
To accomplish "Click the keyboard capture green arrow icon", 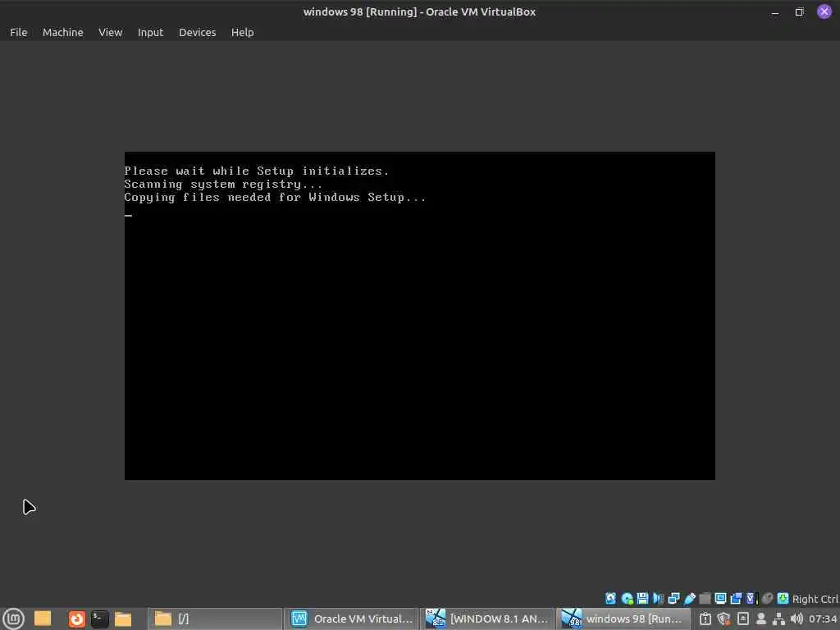I will tap(783, 598).
